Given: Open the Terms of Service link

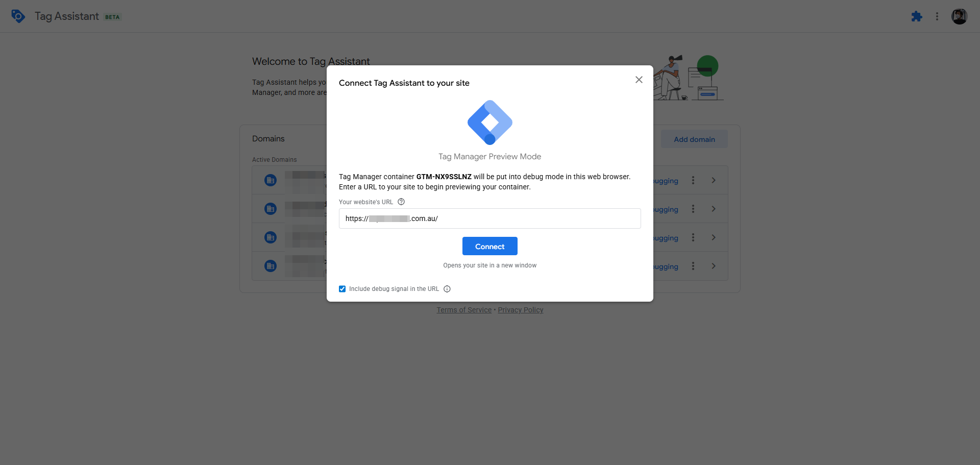Looking at the screenshot, I should [464, 310].
